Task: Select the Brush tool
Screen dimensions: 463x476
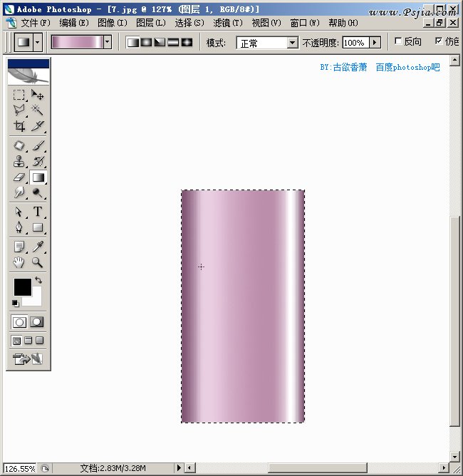Action: click(x=38, y=145)
